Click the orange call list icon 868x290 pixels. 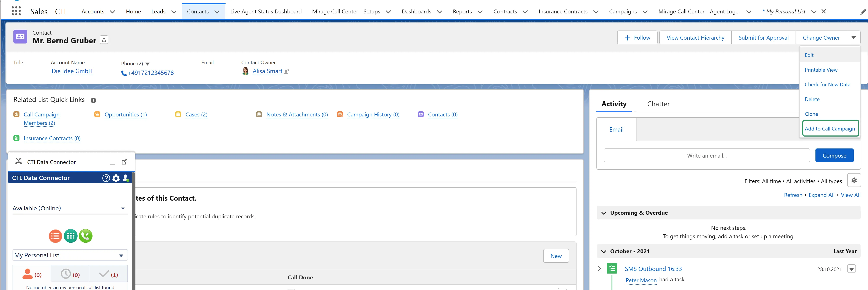(x=55, y=236)
